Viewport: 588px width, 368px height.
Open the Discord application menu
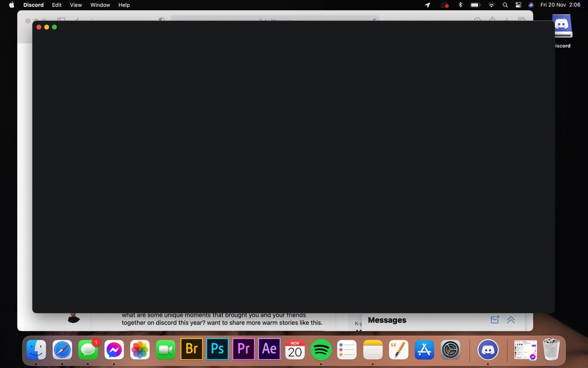click(33, 5)
